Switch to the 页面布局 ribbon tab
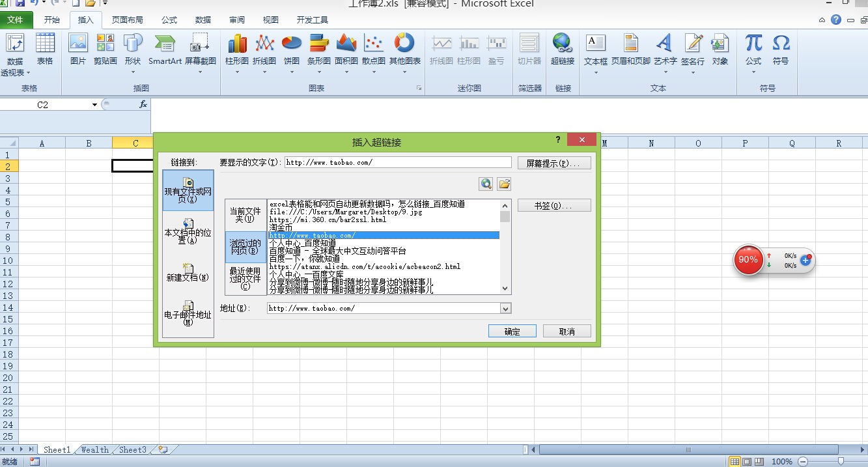The image size is (868, 467). (127, 20)
